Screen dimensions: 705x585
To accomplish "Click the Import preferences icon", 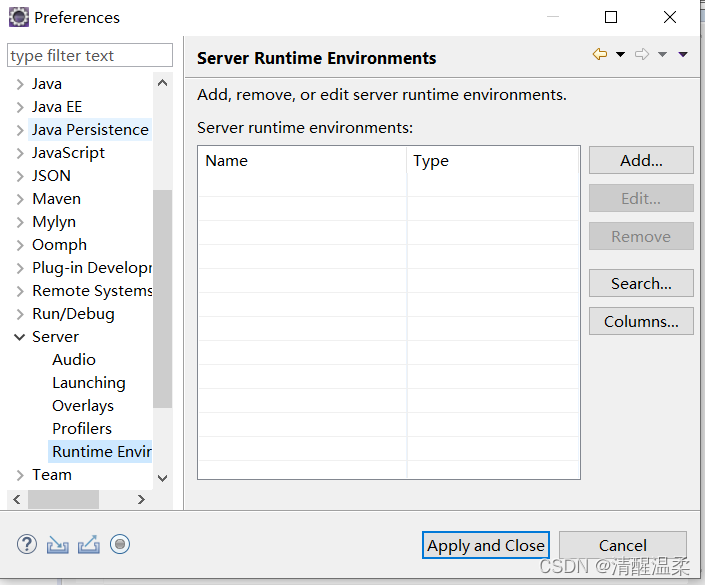I will (58, 545).
